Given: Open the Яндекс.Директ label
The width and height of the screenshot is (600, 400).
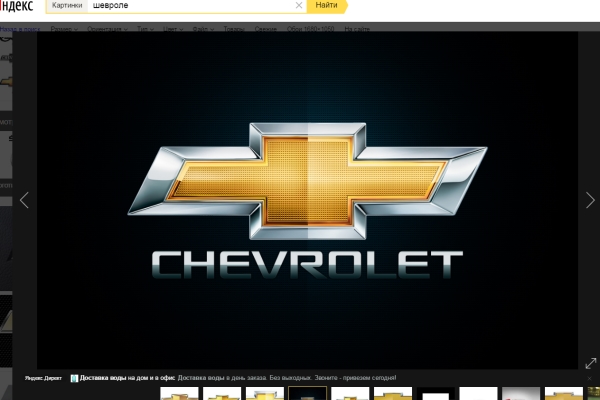Looking at the screenshot, I should 43,378.
